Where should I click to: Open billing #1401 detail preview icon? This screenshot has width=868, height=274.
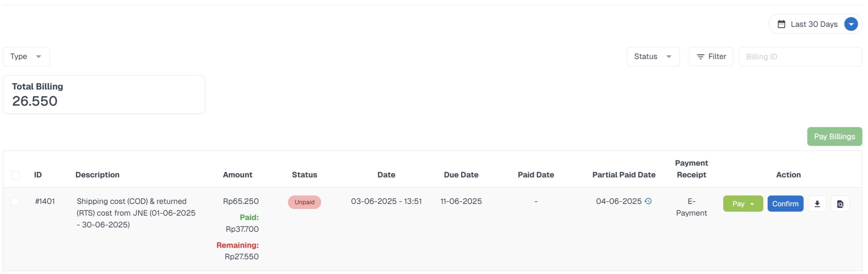coord(840,204)
